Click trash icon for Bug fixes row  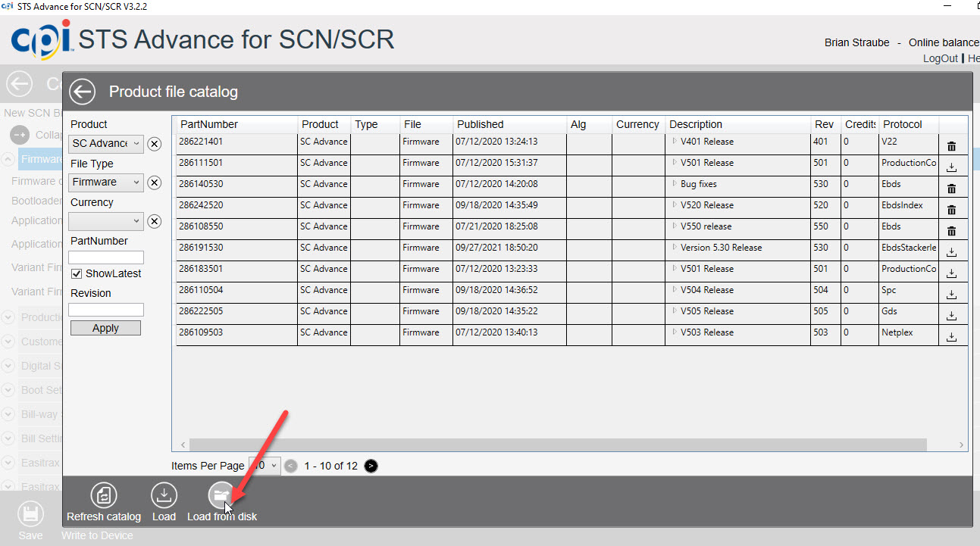[x=952, y=189]
